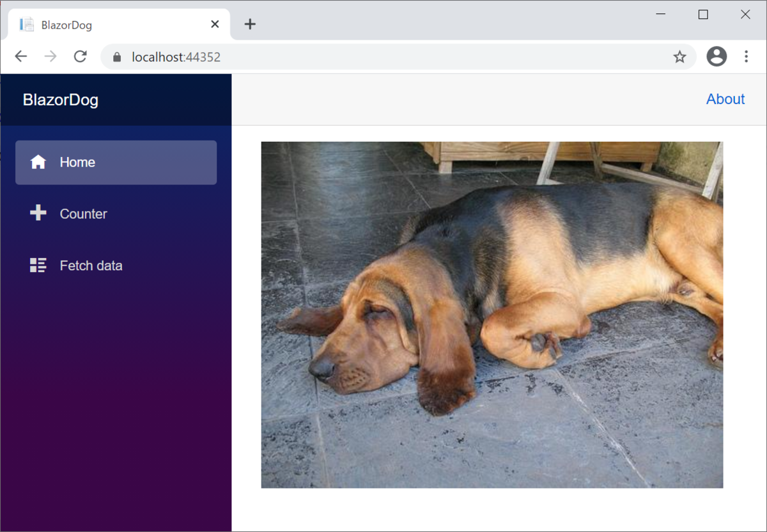Click the browser forward arrow

coord(50,57)
